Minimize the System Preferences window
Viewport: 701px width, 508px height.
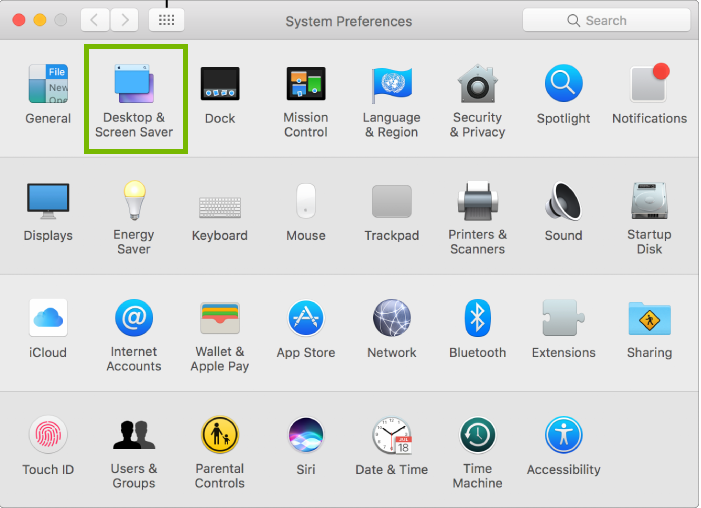[40, 20]
